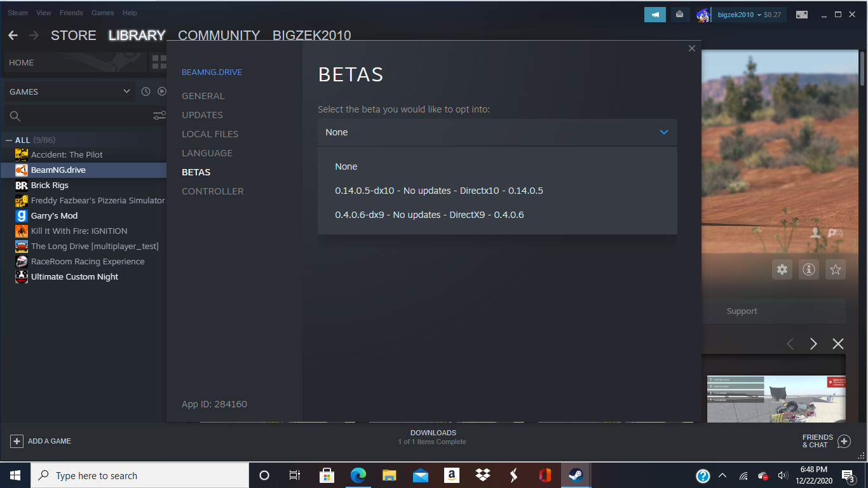Open the Help menu

[x=130, y=13]
